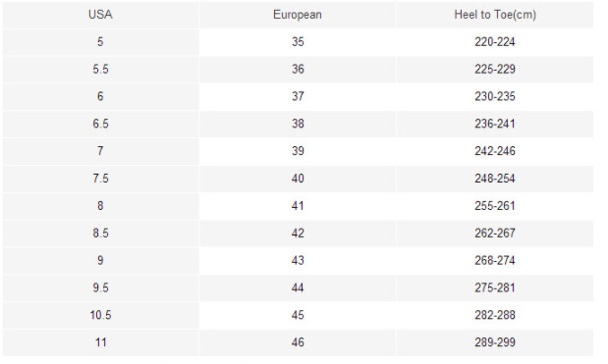Select European size 35 cell
This screenshot has width=608, height=364.
[298, 42]
